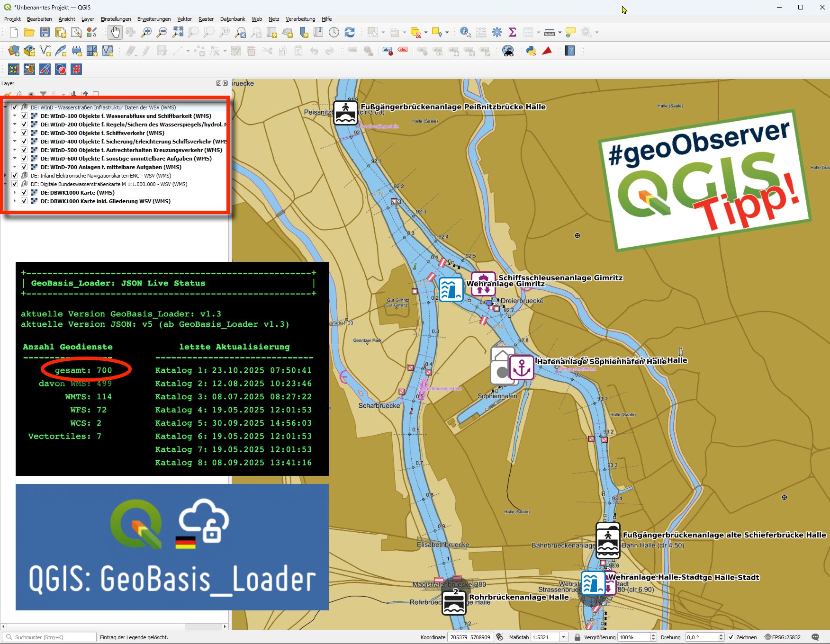Screen dimensions: 830x644
Task: Create new project blank page icon
Action: (x=14, y=32)
